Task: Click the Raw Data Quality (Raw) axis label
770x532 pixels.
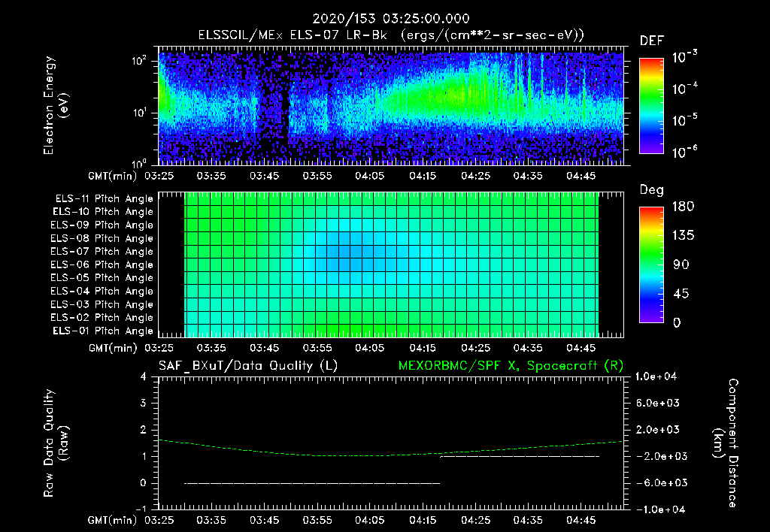Action: pyautogui.click(x=56, y=443)
